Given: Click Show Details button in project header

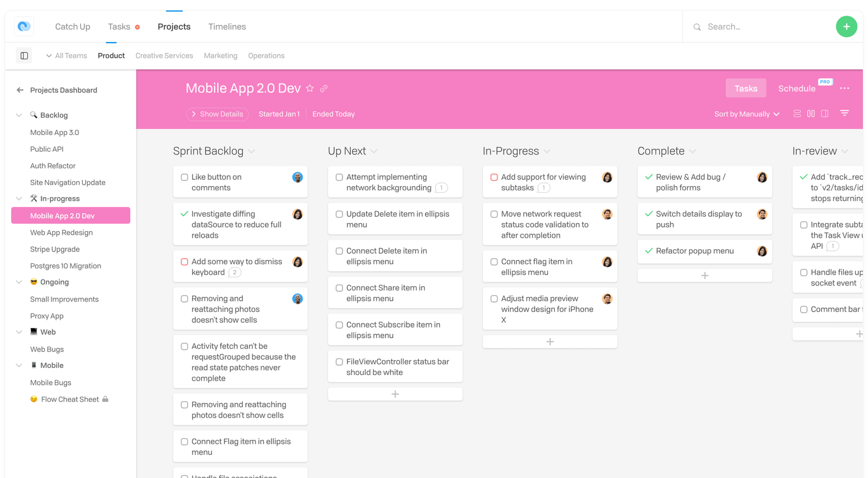Looking at the screenshot, I should tap(218, 114).
